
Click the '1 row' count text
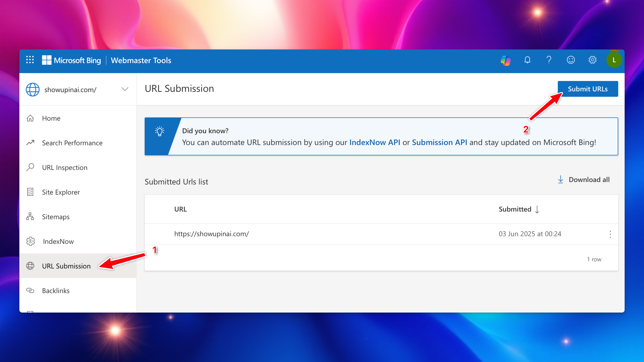pyautogui.click(x=594, y=259)
